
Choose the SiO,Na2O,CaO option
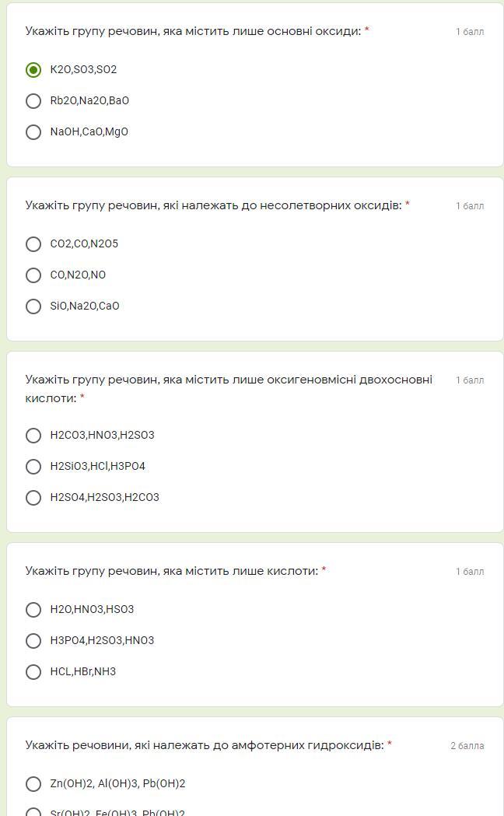click(x=33, y=306)
